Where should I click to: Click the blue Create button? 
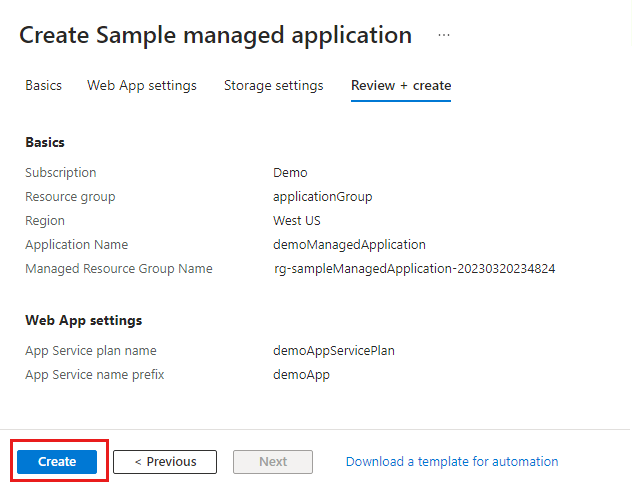pos(57,462)
